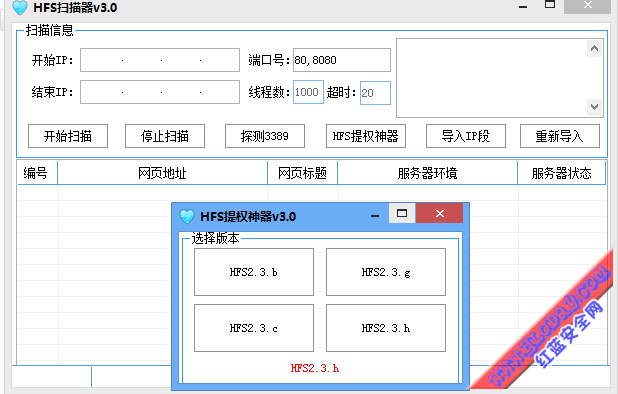The width and height of the screenshot is (618, 394).
Task: Maximize the HFS提权神器v3.0 dialog
Action: click(x=402, y=213)
